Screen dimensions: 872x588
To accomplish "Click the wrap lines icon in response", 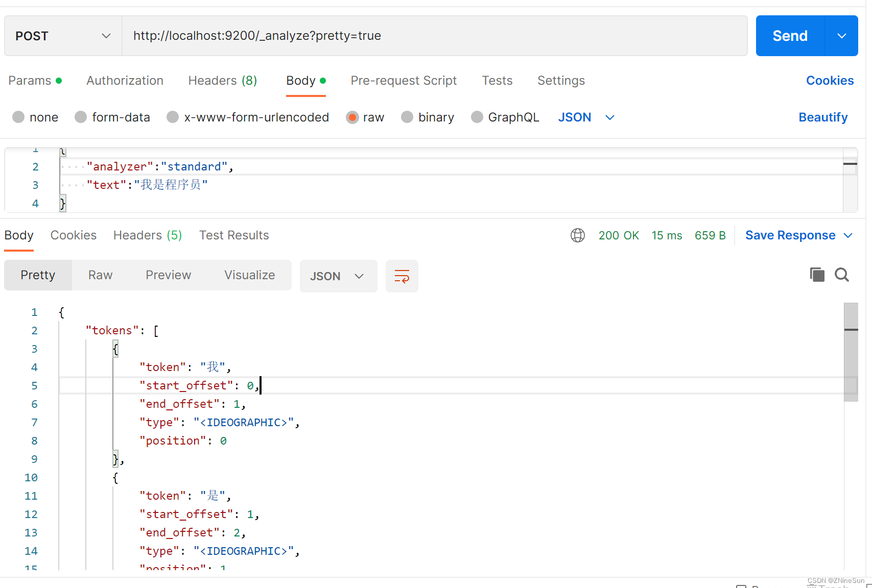I will click(x=402, y=276).
